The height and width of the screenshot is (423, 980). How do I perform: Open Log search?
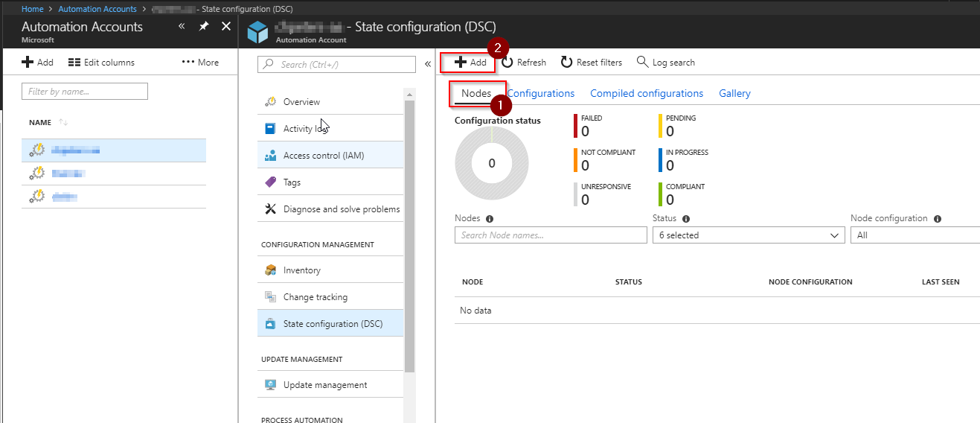tap(666, 63)
